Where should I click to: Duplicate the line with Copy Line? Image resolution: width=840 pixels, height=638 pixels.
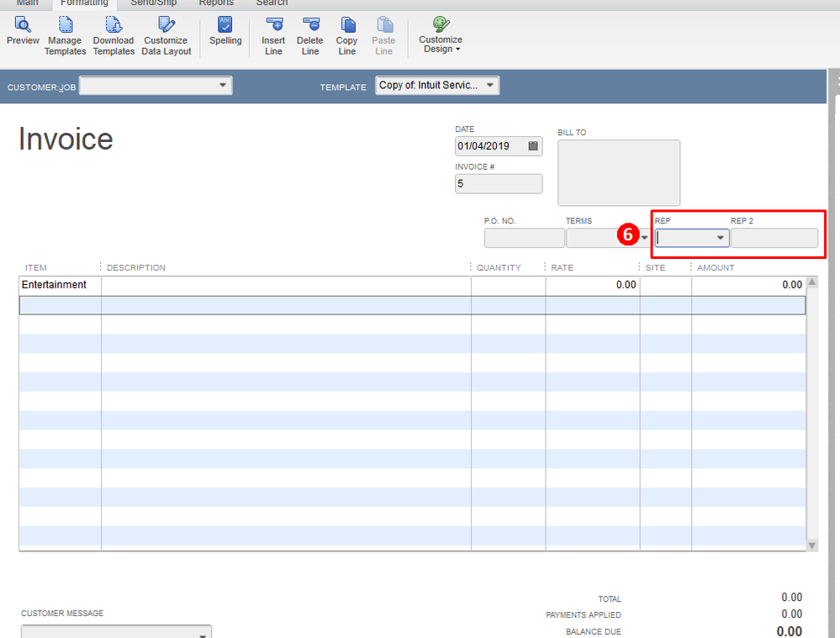pos(347,36)
